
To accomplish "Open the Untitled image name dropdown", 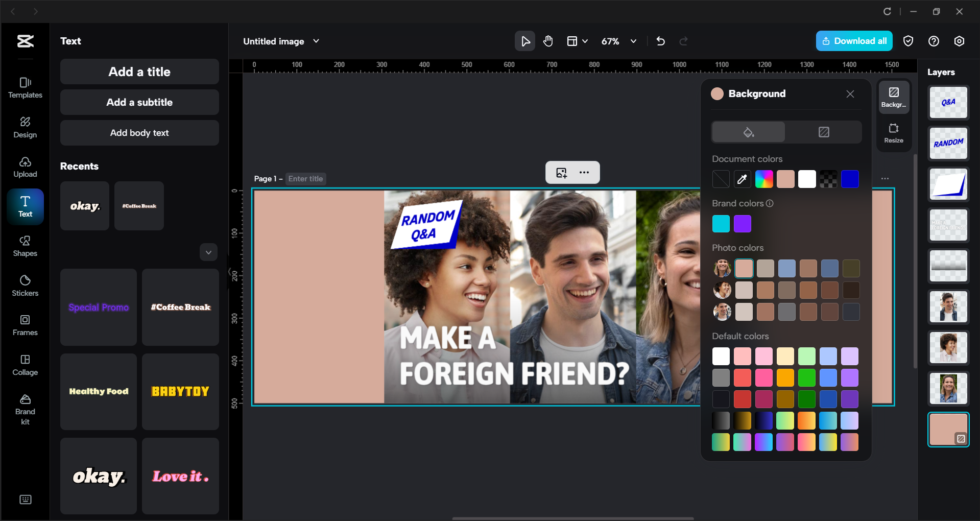I will click(316, 41).
